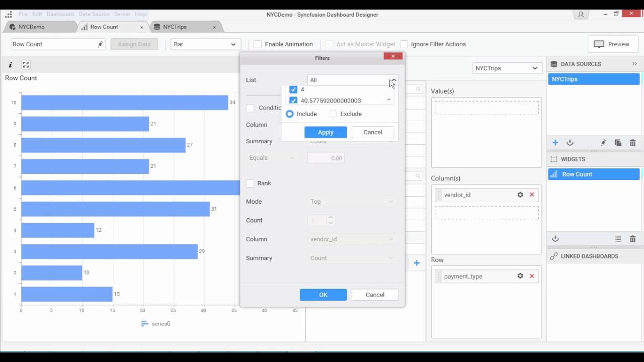Viewport: 644px width, 362px height.
Task: Import a data source with download icon
Action: (570, 143)
